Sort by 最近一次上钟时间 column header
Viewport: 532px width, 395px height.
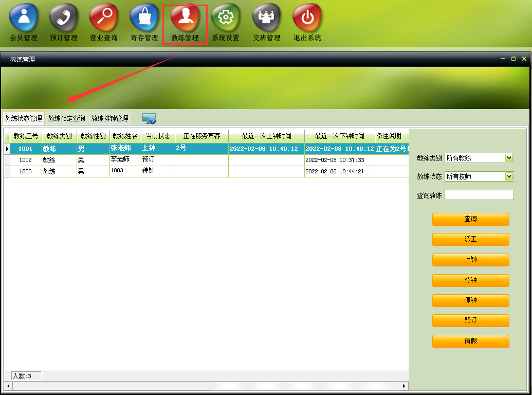tap(266, 136)
